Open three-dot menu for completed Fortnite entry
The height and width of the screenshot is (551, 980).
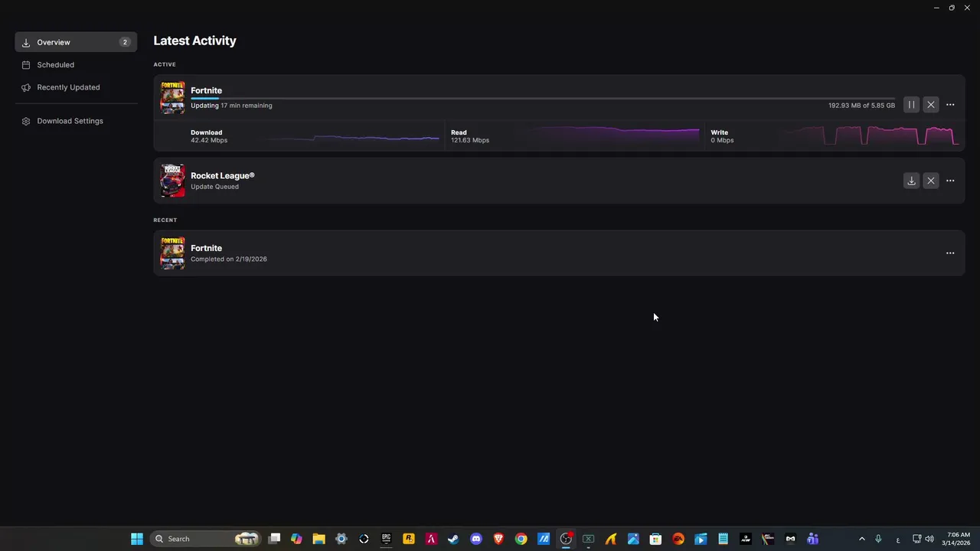tap(950, 253)
